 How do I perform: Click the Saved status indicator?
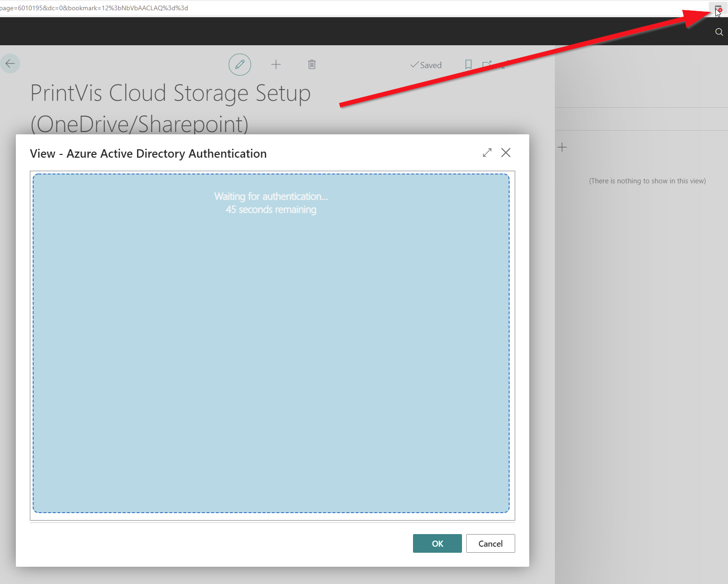(x=426, y=65)
